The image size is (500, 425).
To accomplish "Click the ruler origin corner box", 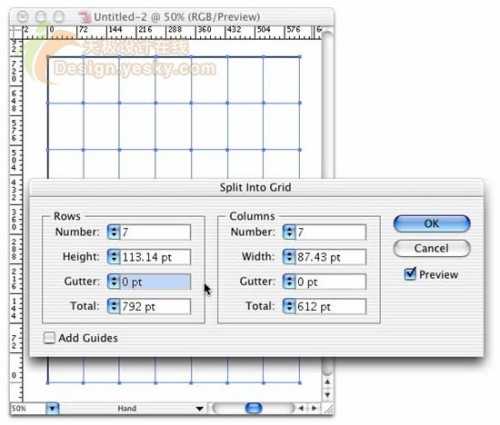I will coord(16,32).
